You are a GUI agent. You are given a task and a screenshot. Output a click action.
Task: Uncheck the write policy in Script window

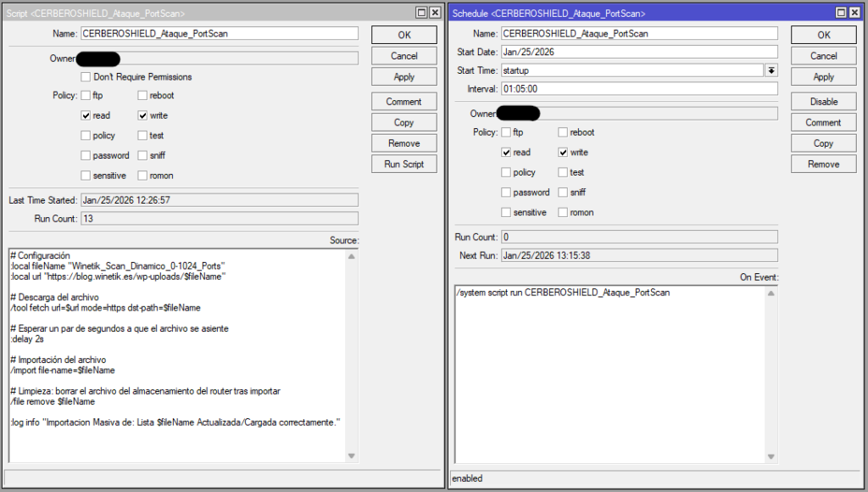coord(142,115)
